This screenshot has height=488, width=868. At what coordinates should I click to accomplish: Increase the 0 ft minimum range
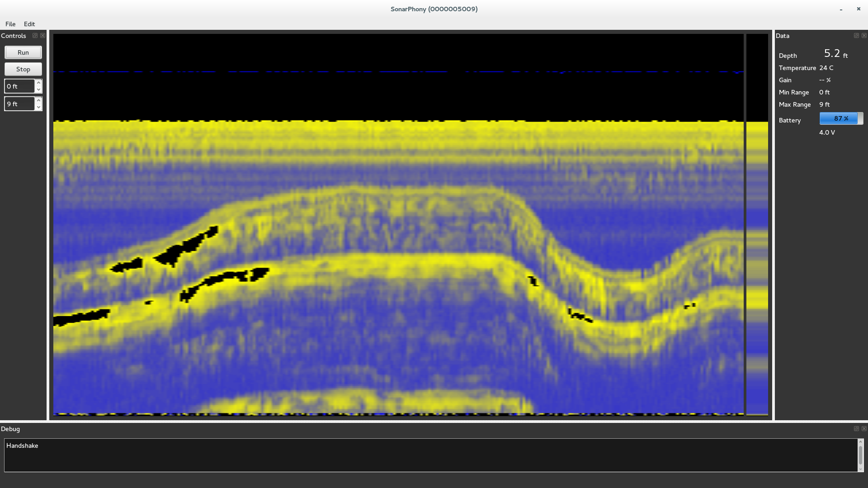tap(38, 83)
